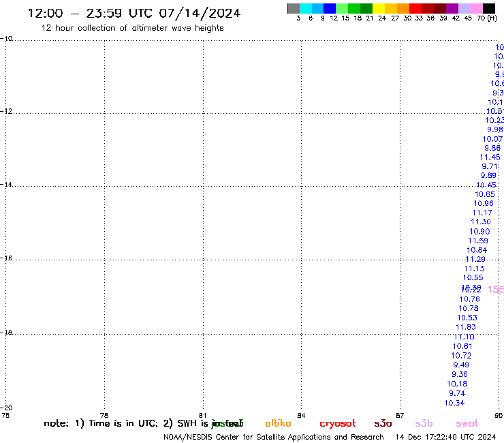Click the 10.65 altimeter reading

pos(485,194)
